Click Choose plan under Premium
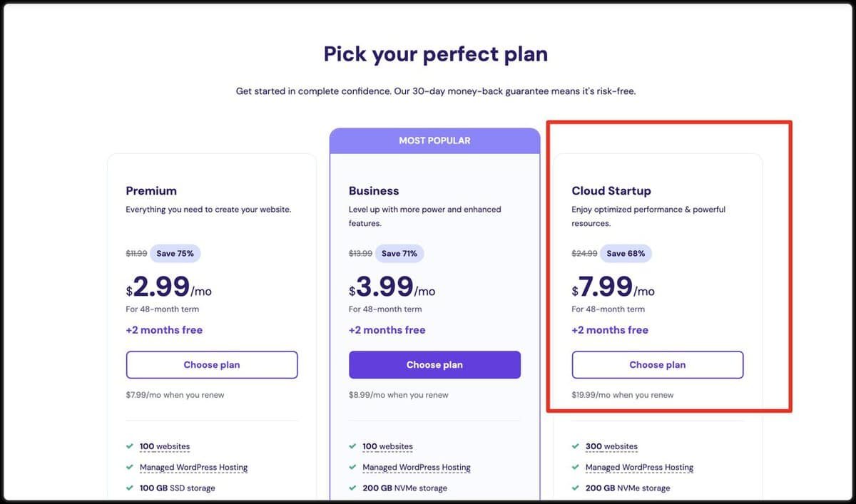Viewport: 856px width, 504px height. 212,364
